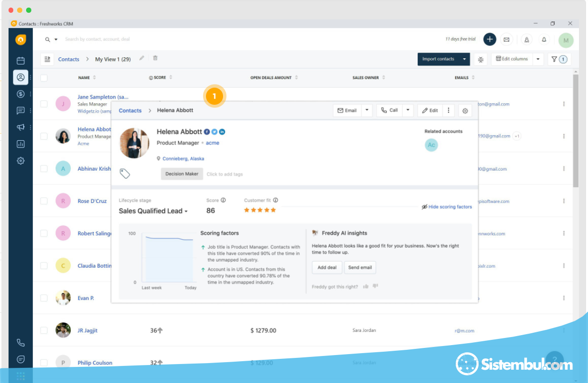Toggle the views list panel icon

tap(47, 59)
